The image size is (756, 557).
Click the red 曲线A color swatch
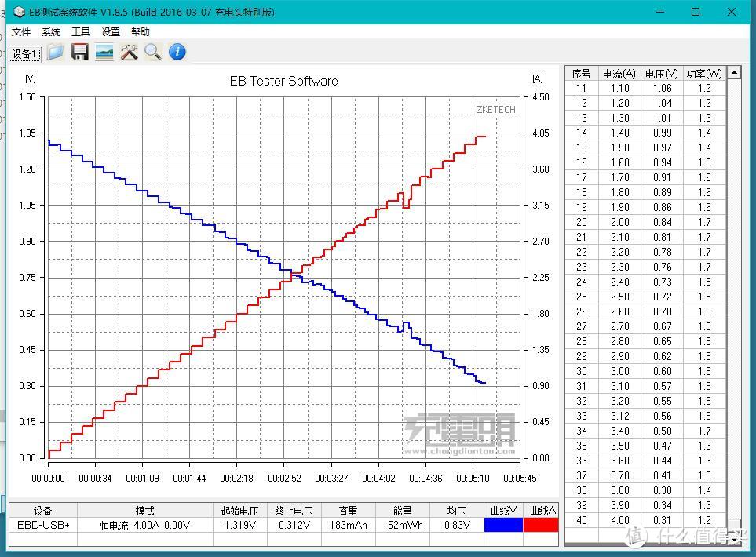541,525
